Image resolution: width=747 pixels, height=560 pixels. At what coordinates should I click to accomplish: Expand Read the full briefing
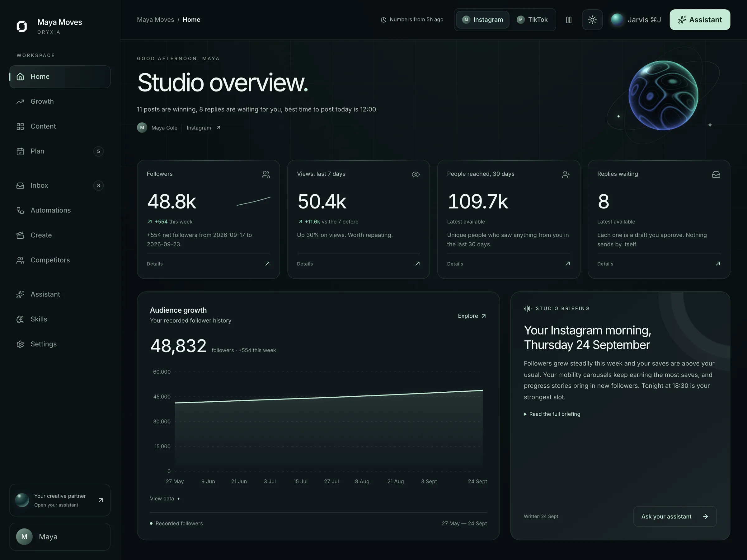tap(552, 414)
